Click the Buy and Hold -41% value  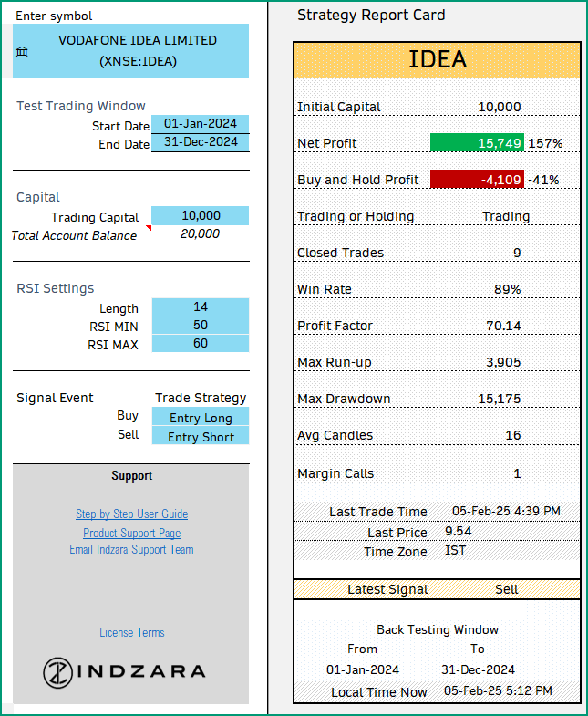click(543, 180)
